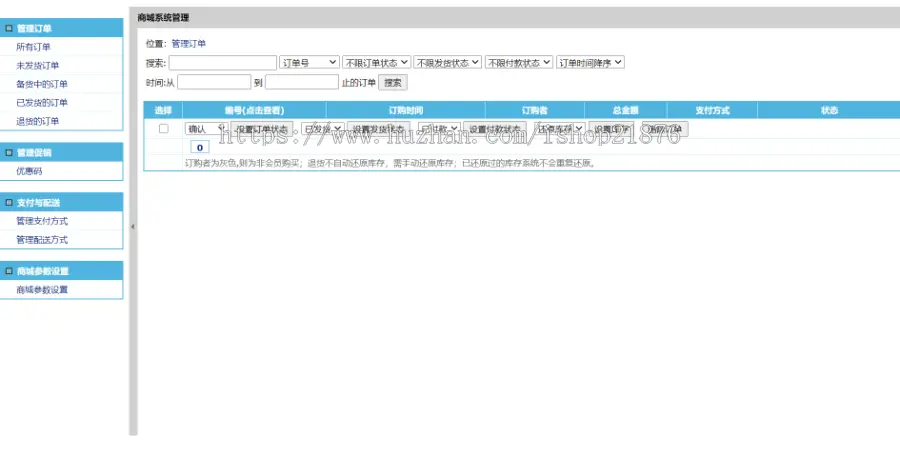Collapse the 管理促销 section icon

click(9, 153)
